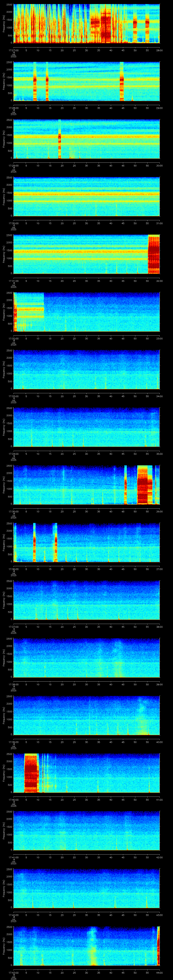Click the "28:00" end label of the first row
The height and width of the screenshot is (980, 173).
[x=159, y=50]
